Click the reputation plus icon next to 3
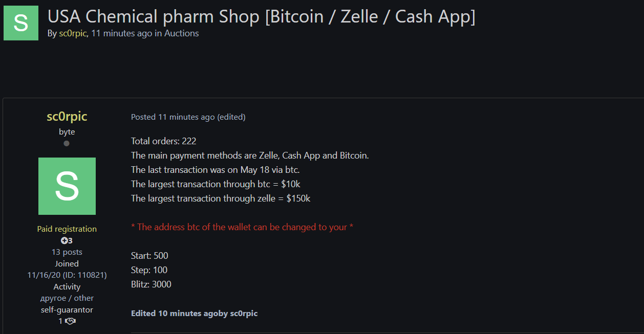The image size is (644, 334). coord(65,240)
